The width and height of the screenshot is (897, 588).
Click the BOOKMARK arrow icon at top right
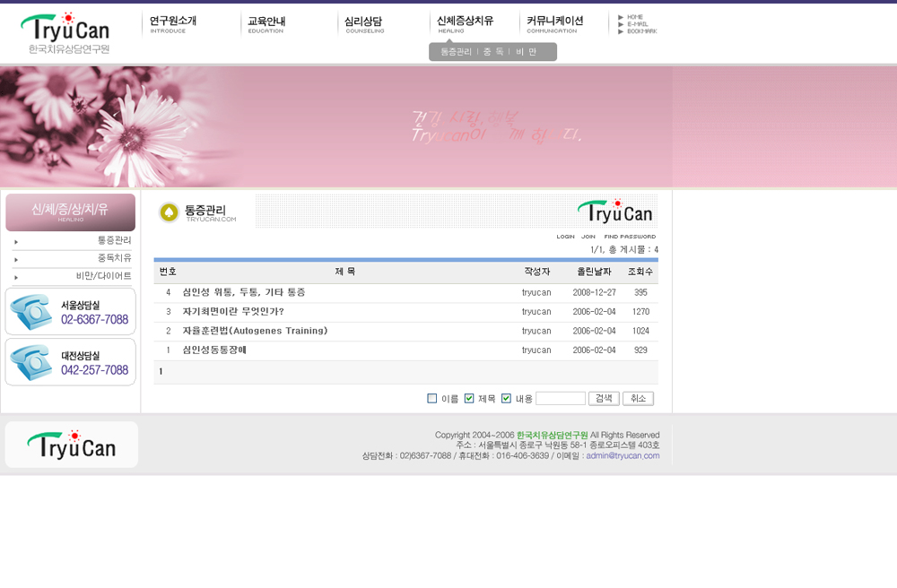tap(621, 31)
